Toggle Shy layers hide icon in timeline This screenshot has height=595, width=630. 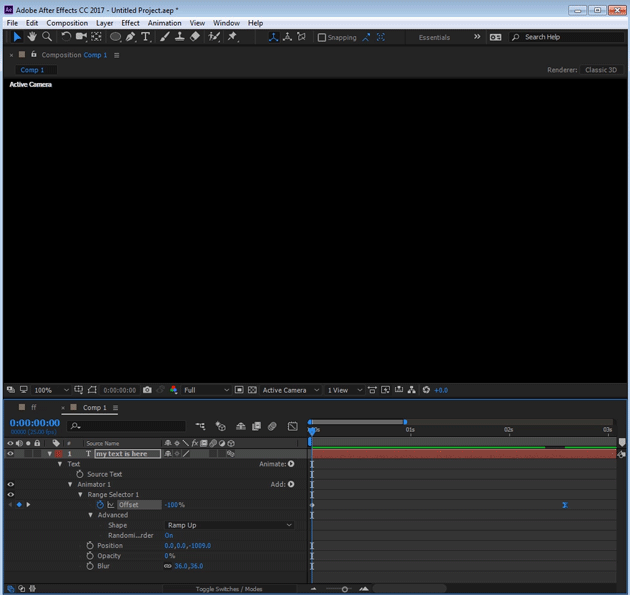tap(241, 426)
